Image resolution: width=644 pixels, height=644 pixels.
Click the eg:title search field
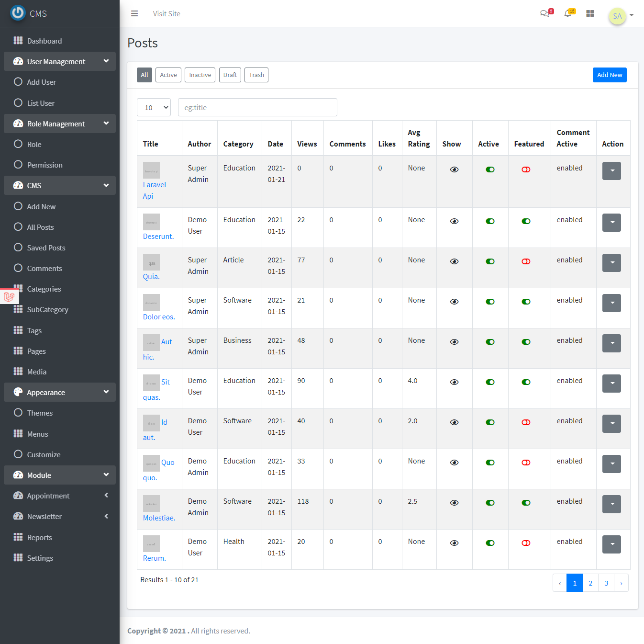pyautogui.click(x=257, y=107)
